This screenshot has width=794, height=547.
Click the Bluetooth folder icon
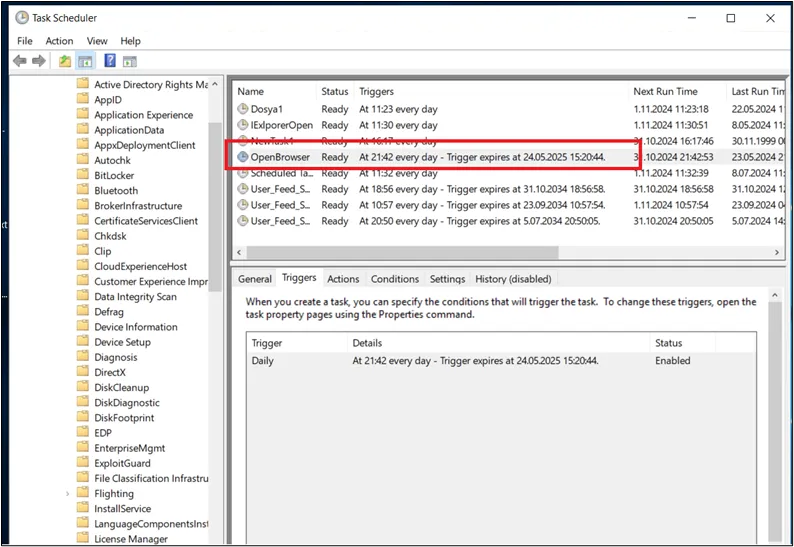point(83,190)
